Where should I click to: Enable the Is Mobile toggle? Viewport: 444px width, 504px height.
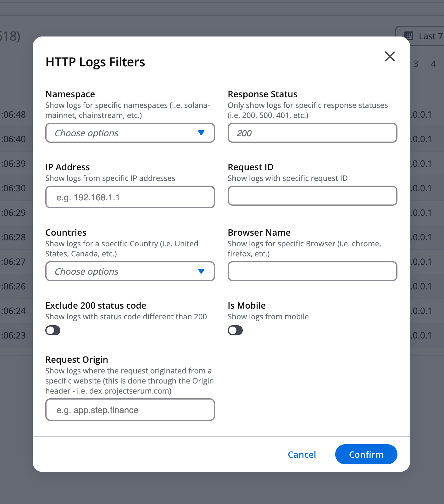[235, 330]
